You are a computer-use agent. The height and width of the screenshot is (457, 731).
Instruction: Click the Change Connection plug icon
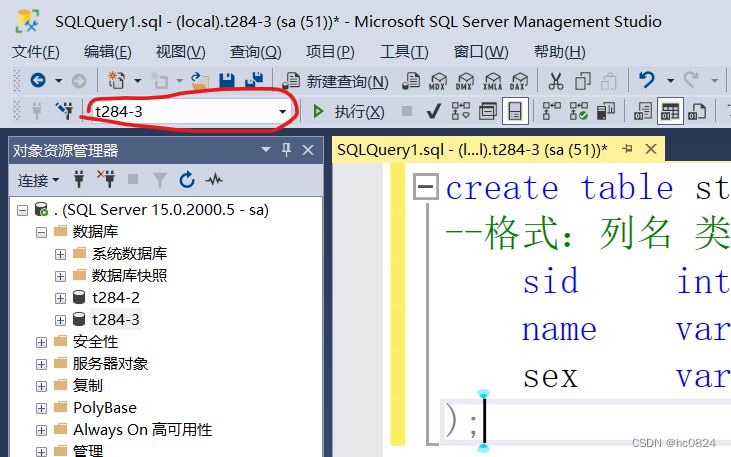64,111
